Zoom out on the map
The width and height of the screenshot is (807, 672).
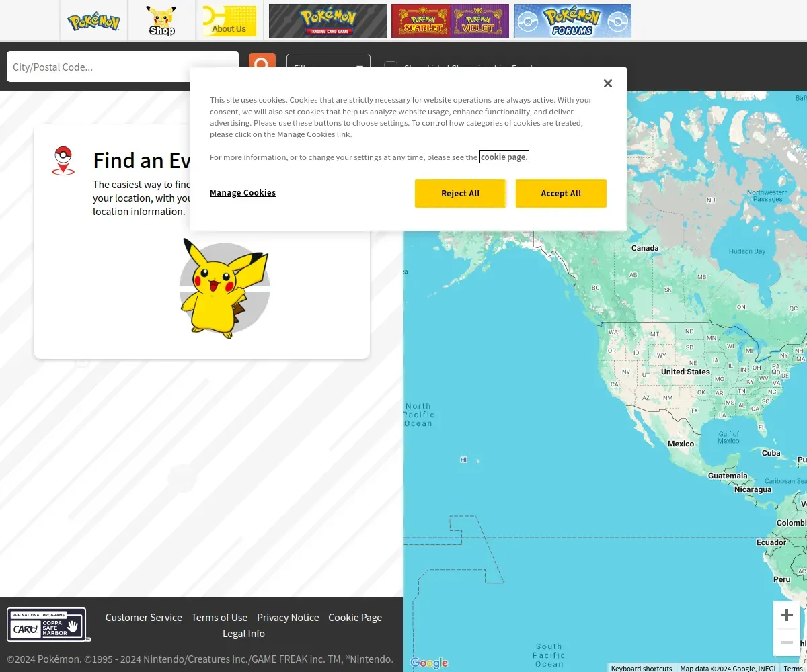tap(787, 642)
